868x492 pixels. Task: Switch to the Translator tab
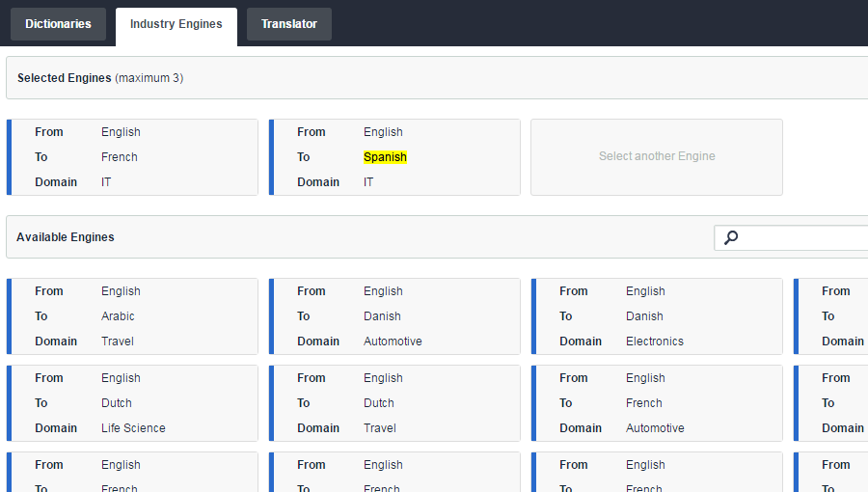tap(288, 24)
